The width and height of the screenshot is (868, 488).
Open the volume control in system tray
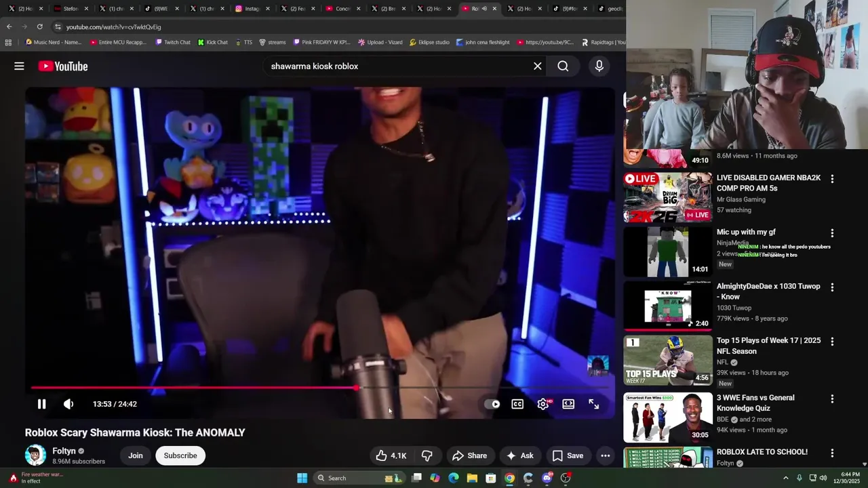pos(823,478)
